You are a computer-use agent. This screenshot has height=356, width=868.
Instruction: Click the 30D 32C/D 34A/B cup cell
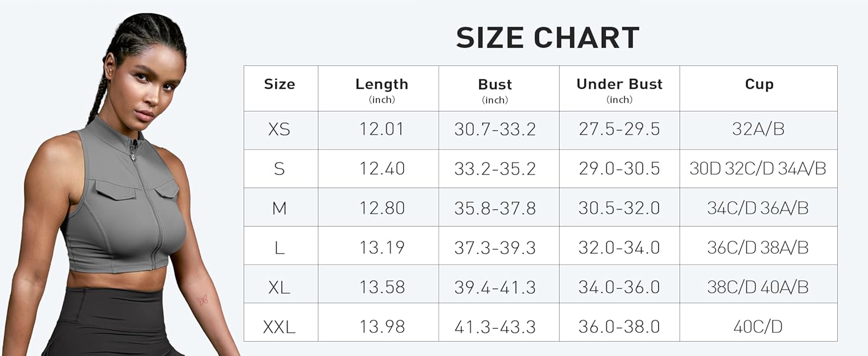[758, 169]
